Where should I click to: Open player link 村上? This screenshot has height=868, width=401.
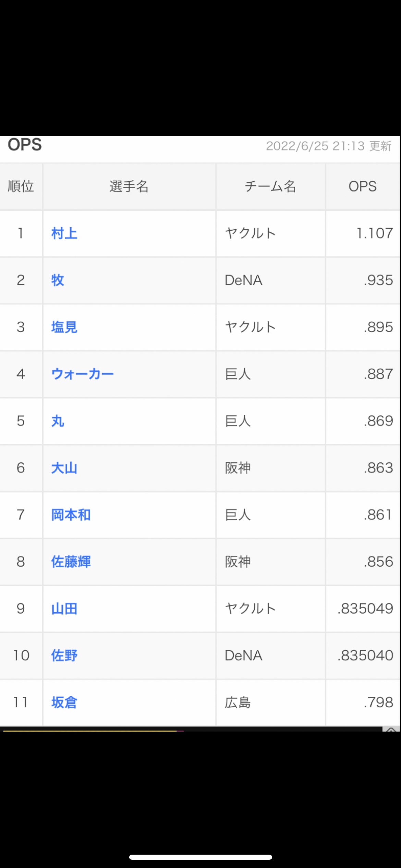point(64,233)
